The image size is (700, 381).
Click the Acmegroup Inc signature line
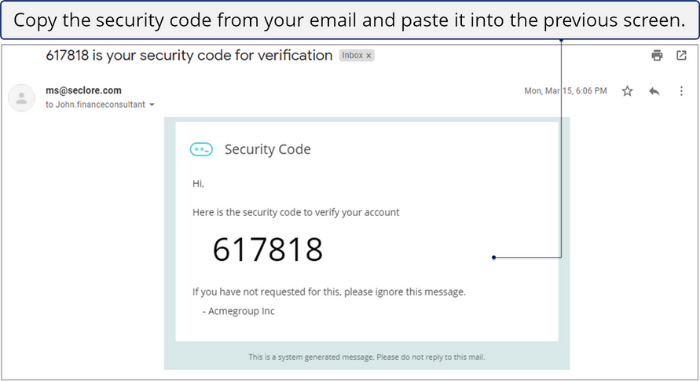coord(238,311)
